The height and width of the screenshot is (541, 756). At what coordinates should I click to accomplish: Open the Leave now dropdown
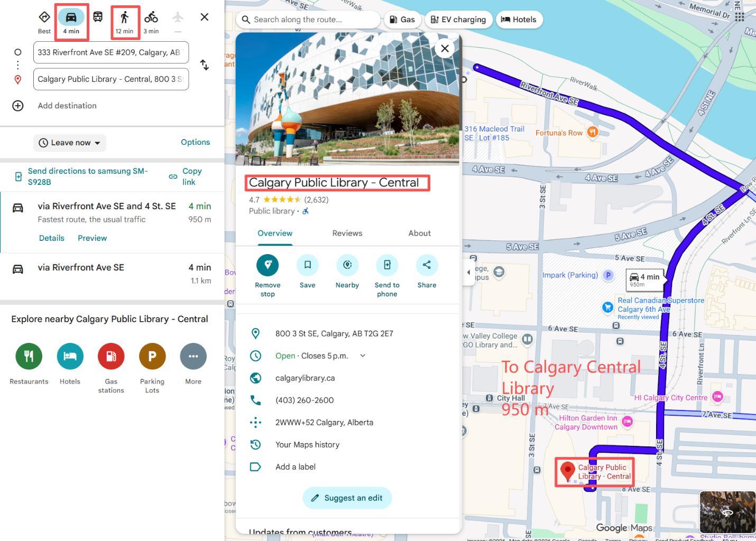coord(70,143)
